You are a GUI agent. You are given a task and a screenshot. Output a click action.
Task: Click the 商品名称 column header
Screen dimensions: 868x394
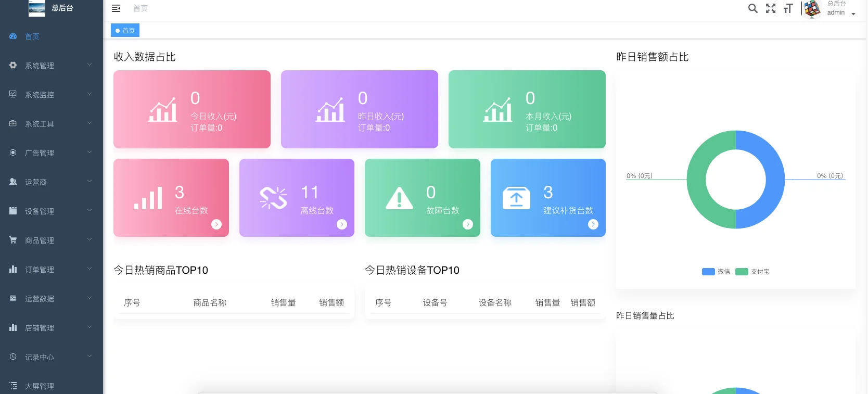point(210,302)
